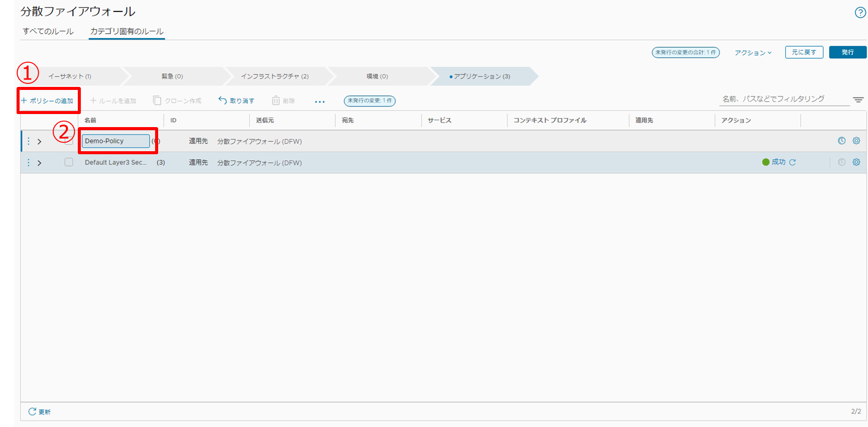Click the 取り消す undo icon
This screenshot has width=868, height=427.
tap(222, 100)
